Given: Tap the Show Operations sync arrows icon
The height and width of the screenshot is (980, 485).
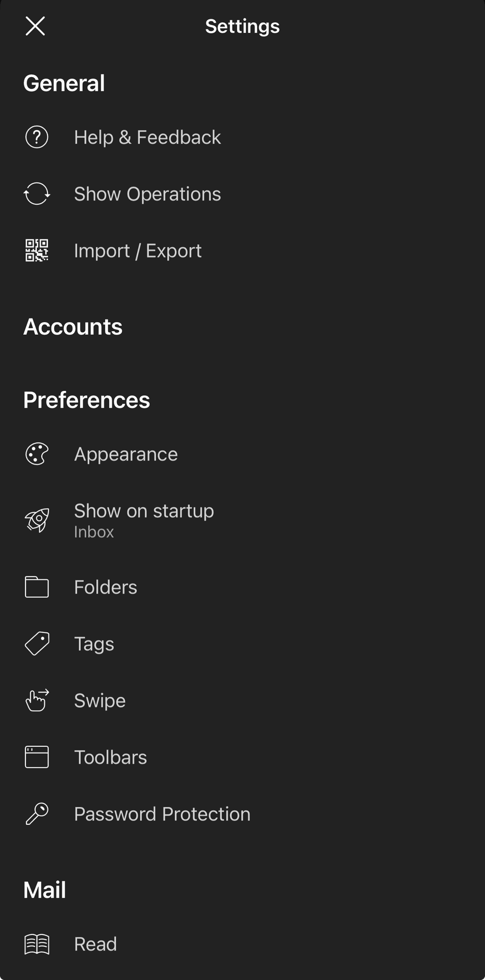Looking at the screenshot, I should 37,194.
